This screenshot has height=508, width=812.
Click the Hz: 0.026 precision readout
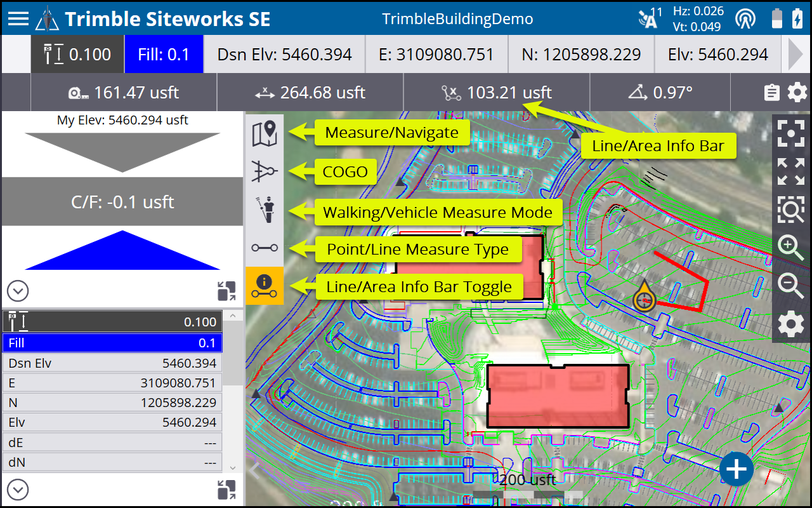point(698,11)
